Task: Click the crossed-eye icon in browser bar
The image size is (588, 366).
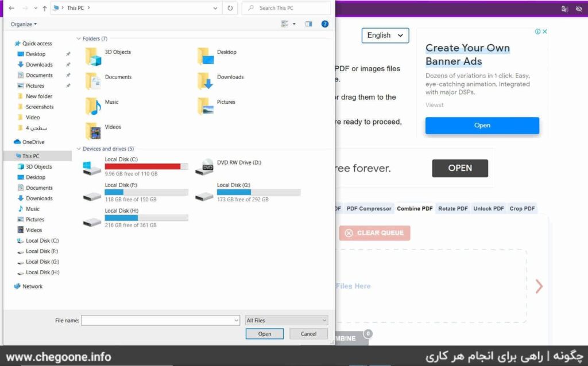Action: (x=579, y=9)
